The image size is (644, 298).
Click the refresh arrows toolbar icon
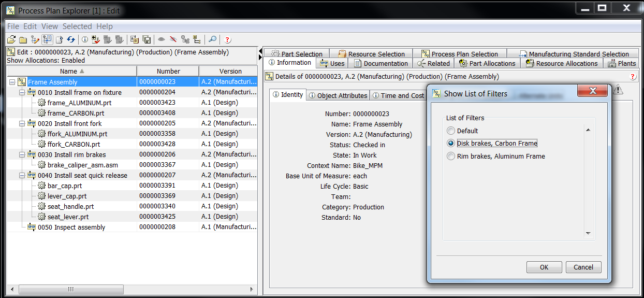pos(71,39)
